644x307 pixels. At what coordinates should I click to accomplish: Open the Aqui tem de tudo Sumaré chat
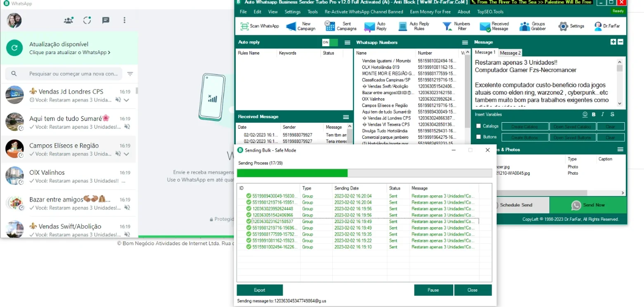69,123
